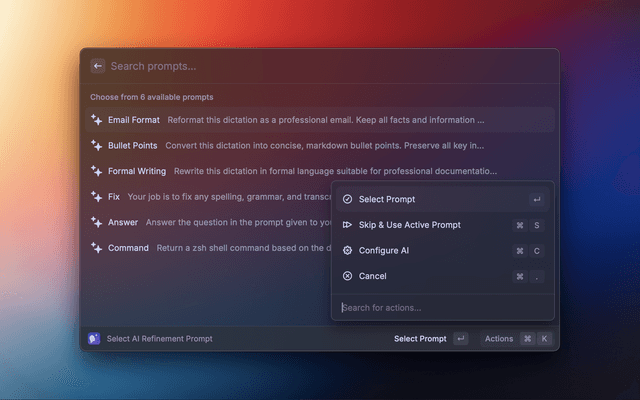Screen dimensions: 640x400
Task: Click the sparkle icon next to Fix
Action: (96, 197)
